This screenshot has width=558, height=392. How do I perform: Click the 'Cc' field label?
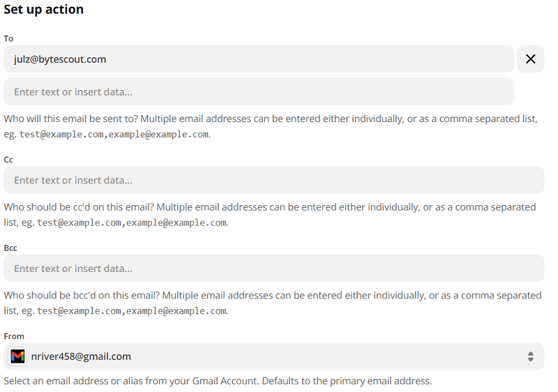tap(8, 159)
